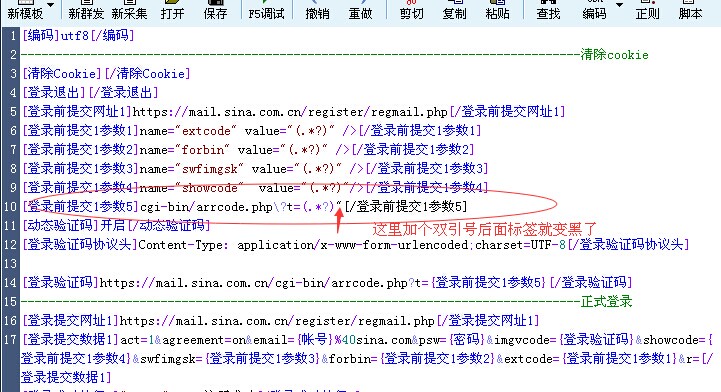Start F5调试 debugging
The height and width of the screenshot is (392, 721).
point(266,10)
